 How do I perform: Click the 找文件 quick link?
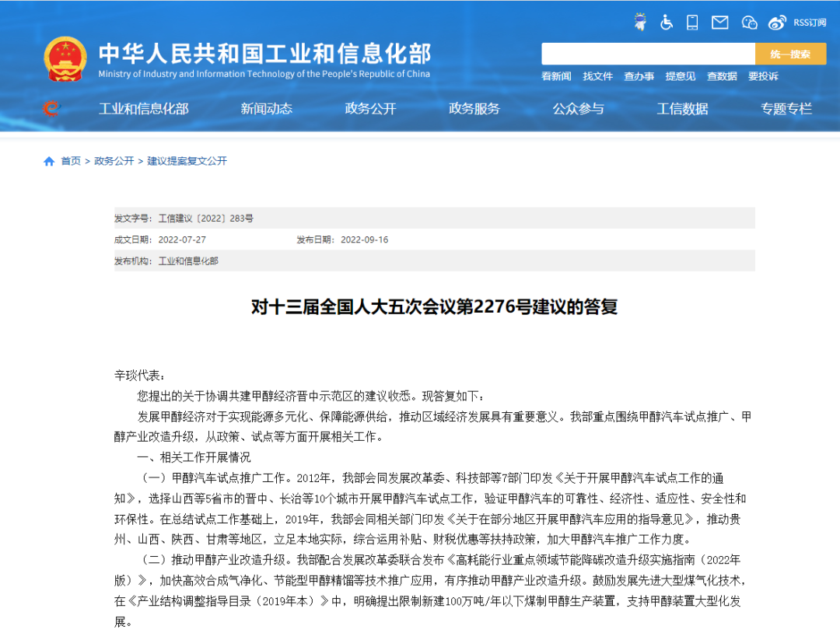tap(597, 76)
